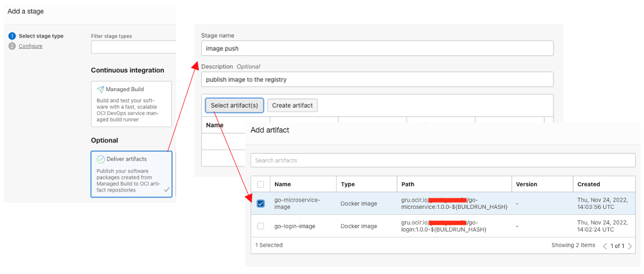Click the Managed Build paper plane icon
Image resolution: width=644 pixels, height=274 pixels.
point(100,89)
